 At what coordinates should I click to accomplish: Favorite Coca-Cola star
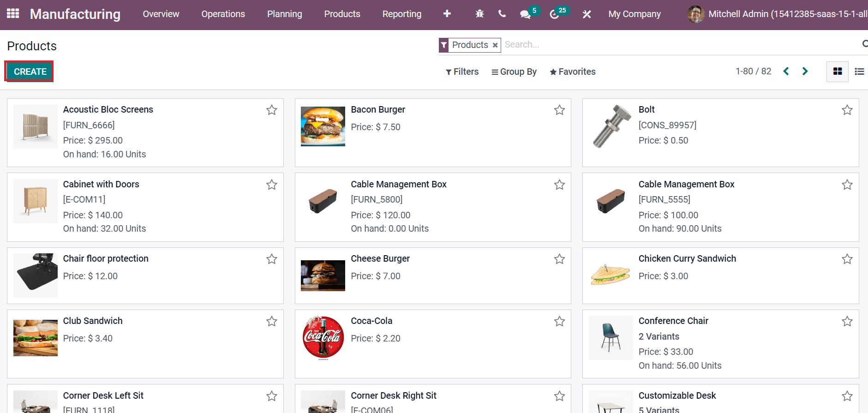tap(559, 321)
